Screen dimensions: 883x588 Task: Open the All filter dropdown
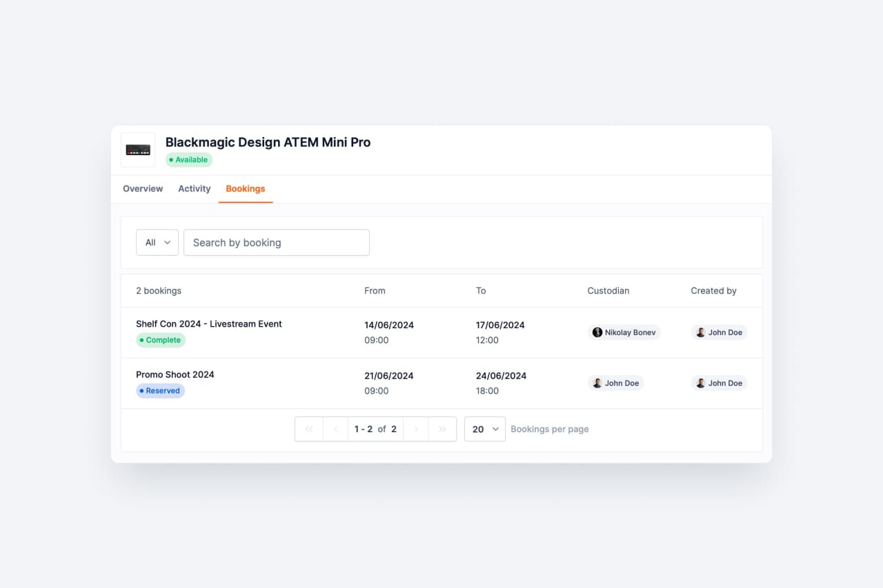coord(157,242)
